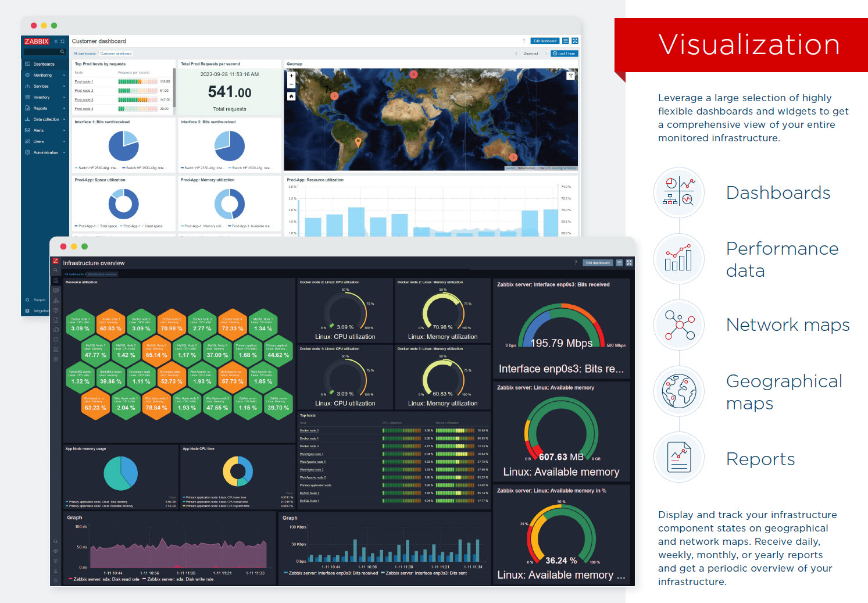Click the Edit dashboard button on Customer dashboard
Viewport: 868px width, 603px height.
pyautogui.click(x=545, y=41)
